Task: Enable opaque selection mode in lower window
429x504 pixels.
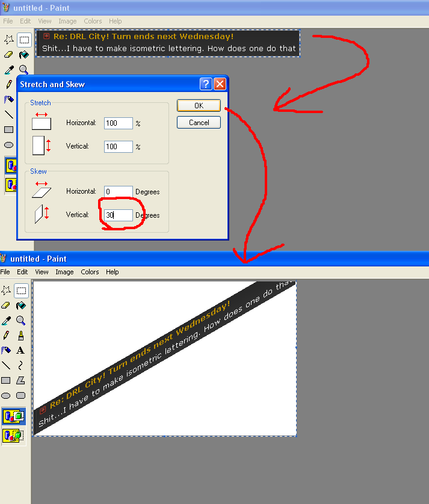Action: pos(13,416)
